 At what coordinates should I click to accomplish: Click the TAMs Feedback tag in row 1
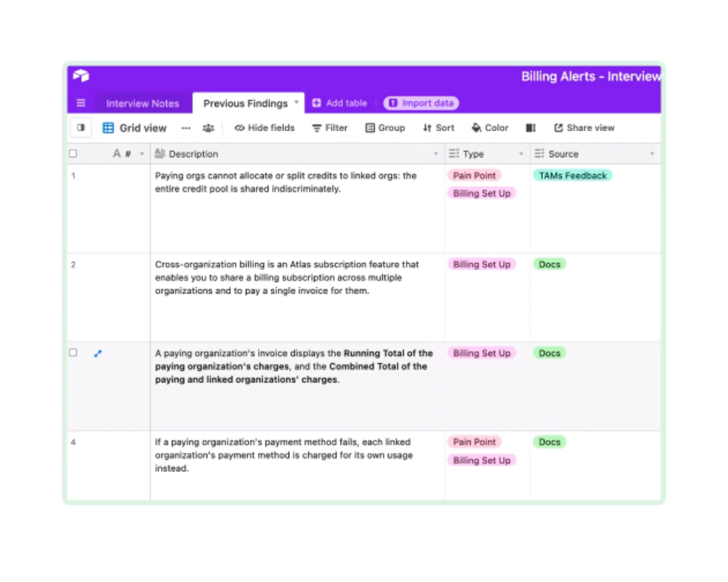(x=572, y=175)
